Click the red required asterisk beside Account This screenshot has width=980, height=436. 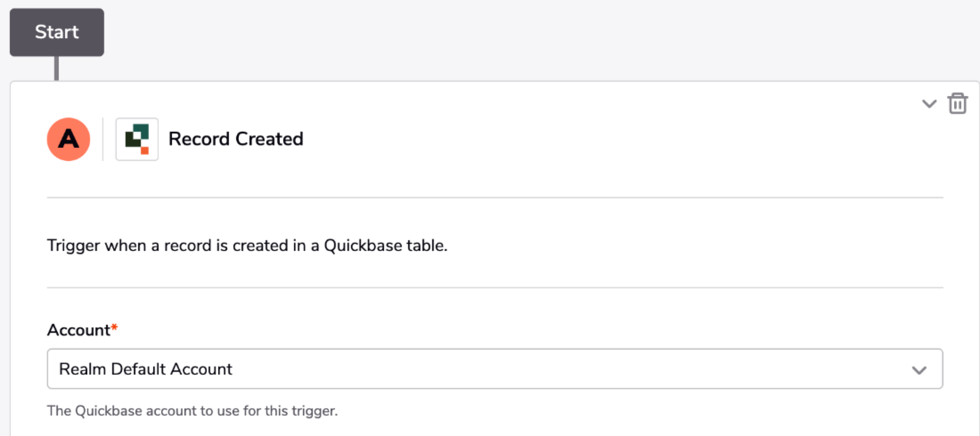[114, 327]
